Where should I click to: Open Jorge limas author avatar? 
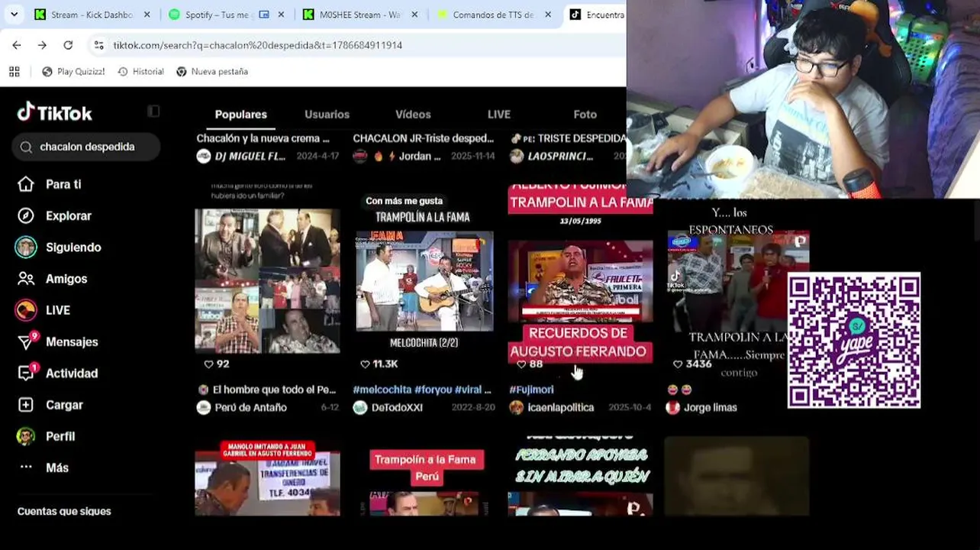pyautogui.click(x=673, y=407)
